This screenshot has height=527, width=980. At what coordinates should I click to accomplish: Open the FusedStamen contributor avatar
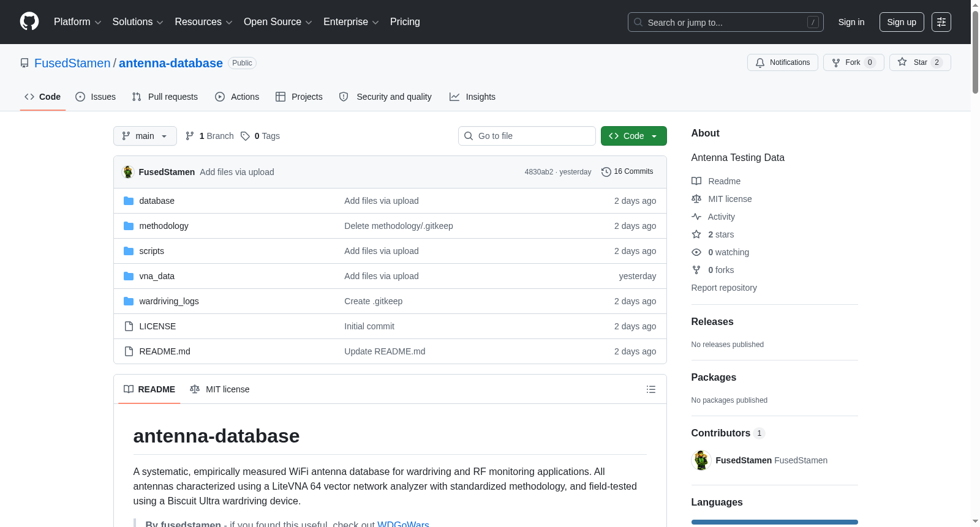(701, 460)
